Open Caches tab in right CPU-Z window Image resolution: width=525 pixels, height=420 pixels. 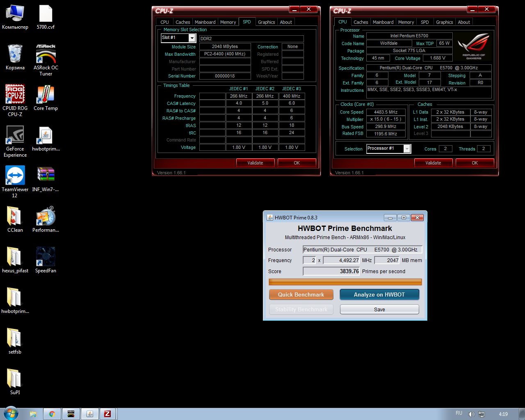pyautogui.click(x=361, y=22)
